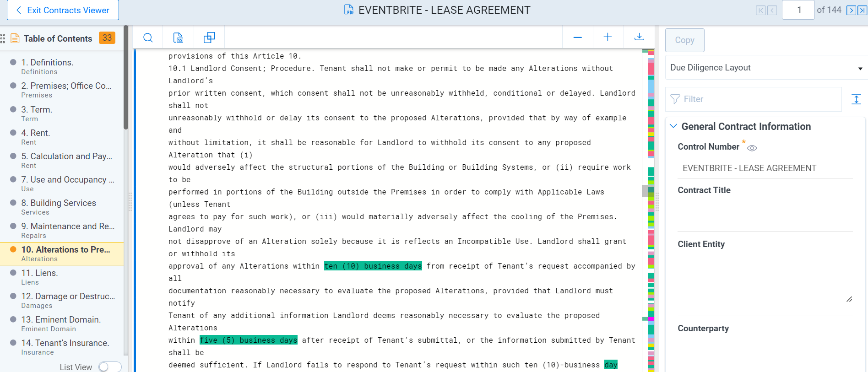Jump to last page icon

[862, 10]
